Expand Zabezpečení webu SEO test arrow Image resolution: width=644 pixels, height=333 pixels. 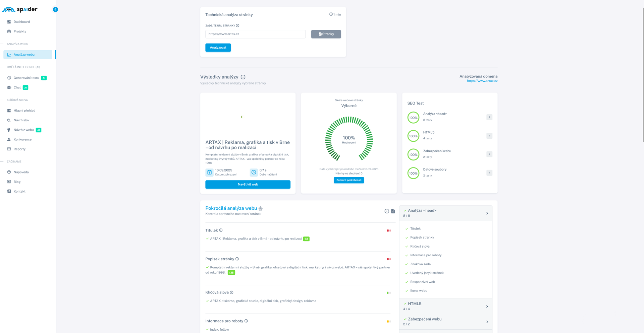[489, 154]
